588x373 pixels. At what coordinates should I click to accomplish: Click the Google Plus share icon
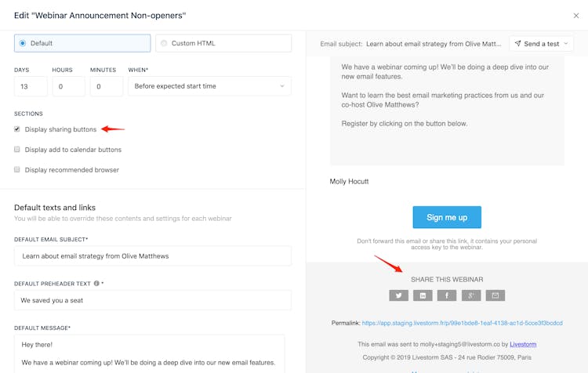coord(471,295)
